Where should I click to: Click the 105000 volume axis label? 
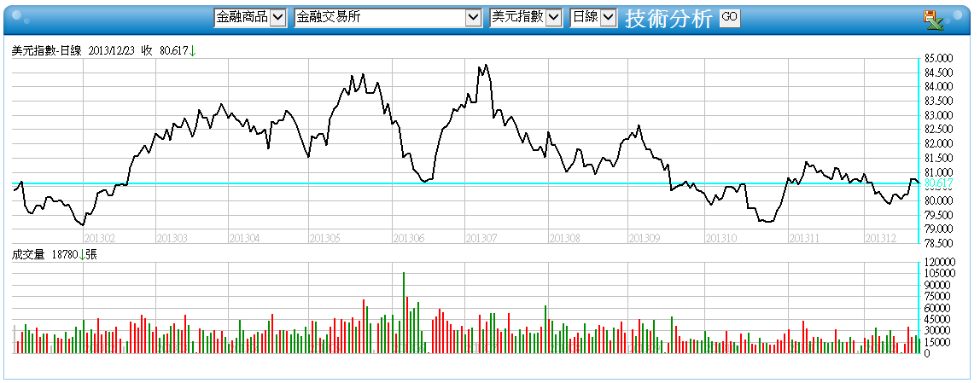click(x=940, y=274)
